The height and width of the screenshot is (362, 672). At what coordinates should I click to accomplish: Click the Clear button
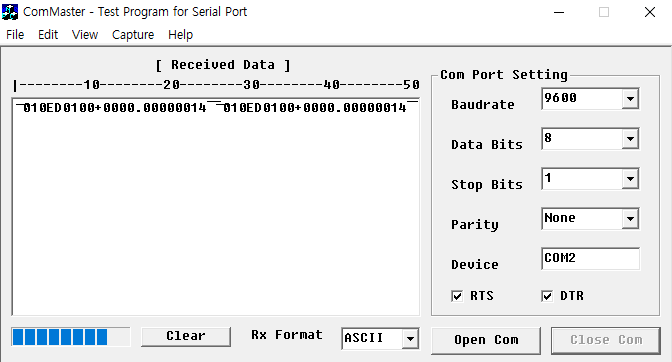[x=186, y=336]
